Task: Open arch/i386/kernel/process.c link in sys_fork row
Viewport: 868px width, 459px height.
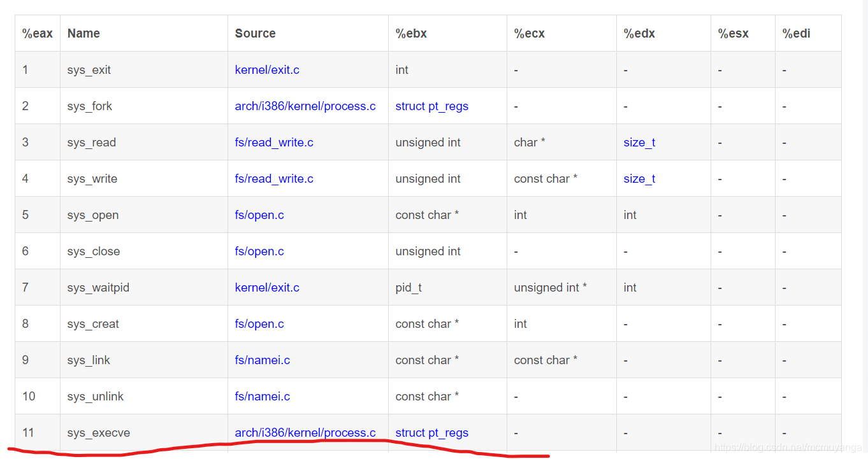Action: pos(305,106)
